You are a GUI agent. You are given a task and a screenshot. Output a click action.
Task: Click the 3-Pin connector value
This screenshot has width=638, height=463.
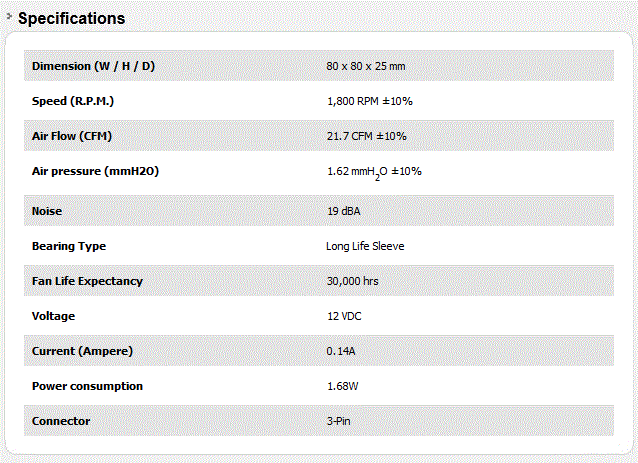(338, 421)
